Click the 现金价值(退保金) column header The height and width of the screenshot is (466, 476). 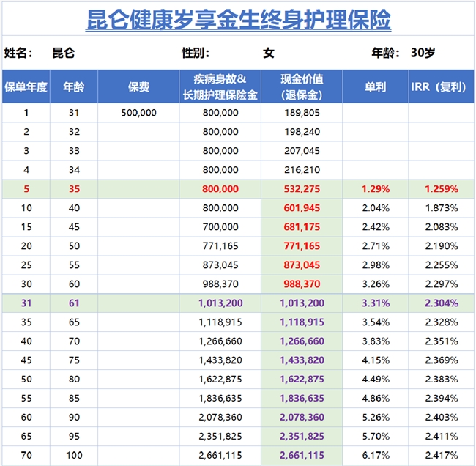[x=302, y=87]
